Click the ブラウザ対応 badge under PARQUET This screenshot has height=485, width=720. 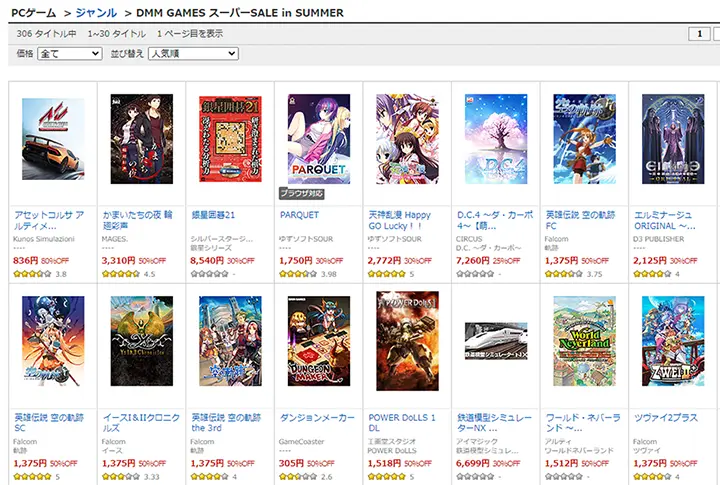pos(302,193)
